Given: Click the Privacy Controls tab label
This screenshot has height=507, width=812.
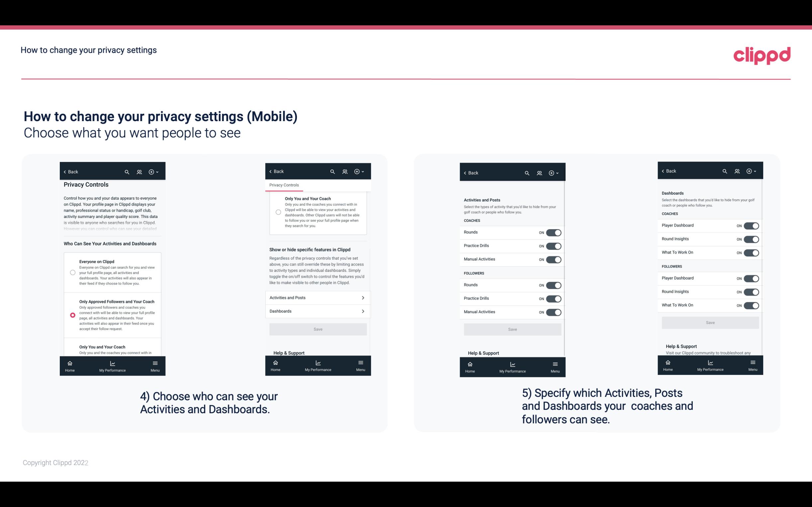Looking at the screenshot, I should point(284,185).
